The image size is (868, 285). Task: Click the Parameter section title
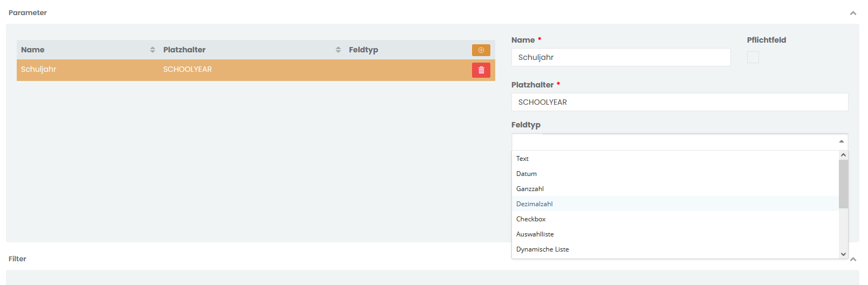[x=28, y=12]
